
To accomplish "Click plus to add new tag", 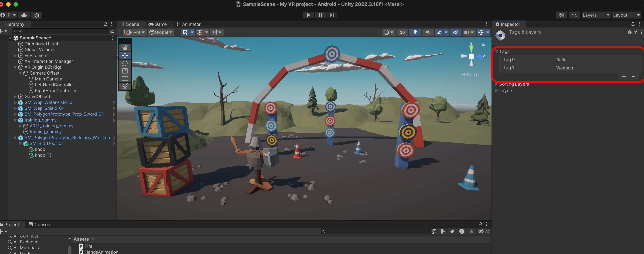I will pos(624,76).
